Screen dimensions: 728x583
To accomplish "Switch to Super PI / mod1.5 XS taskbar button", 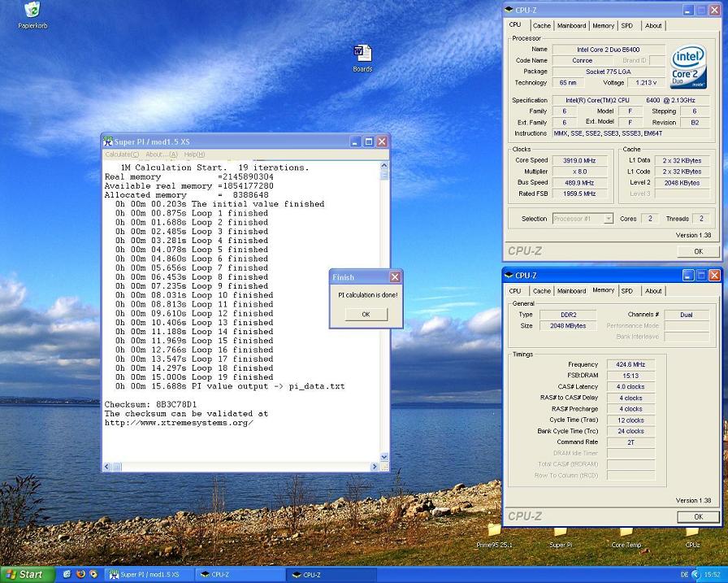I will point(148,575).
